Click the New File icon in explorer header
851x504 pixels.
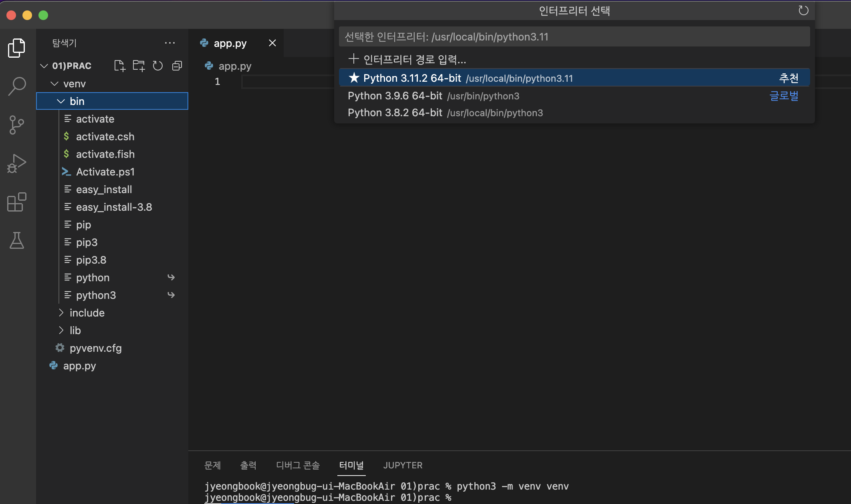click(x=119, y=66)
